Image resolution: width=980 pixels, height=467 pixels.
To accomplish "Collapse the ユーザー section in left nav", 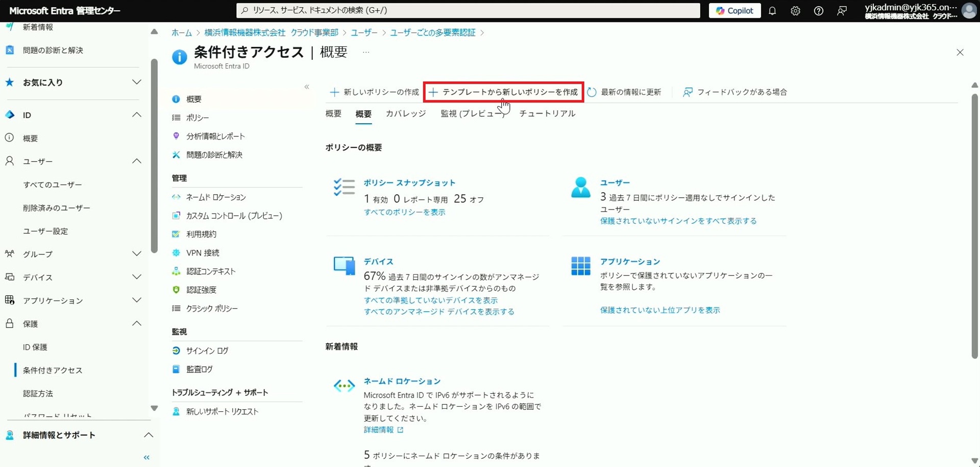I will pos(136,161).
